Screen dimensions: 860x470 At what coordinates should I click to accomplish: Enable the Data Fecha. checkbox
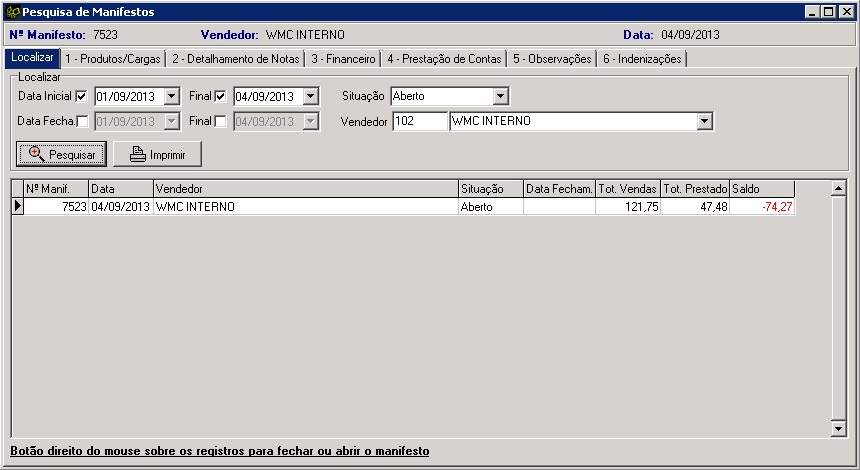tap(82, 121)
